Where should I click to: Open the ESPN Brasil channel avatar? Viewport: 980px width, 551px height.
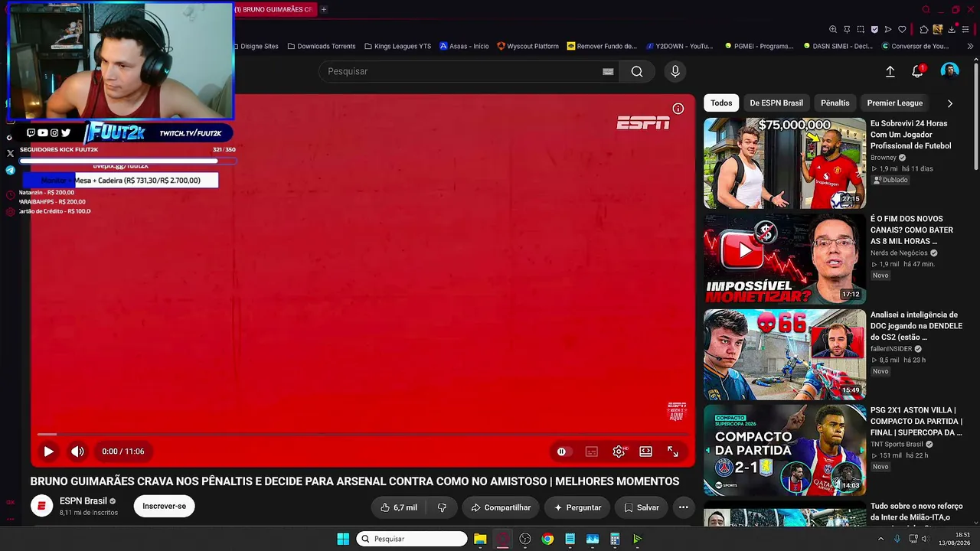[41, 506]
